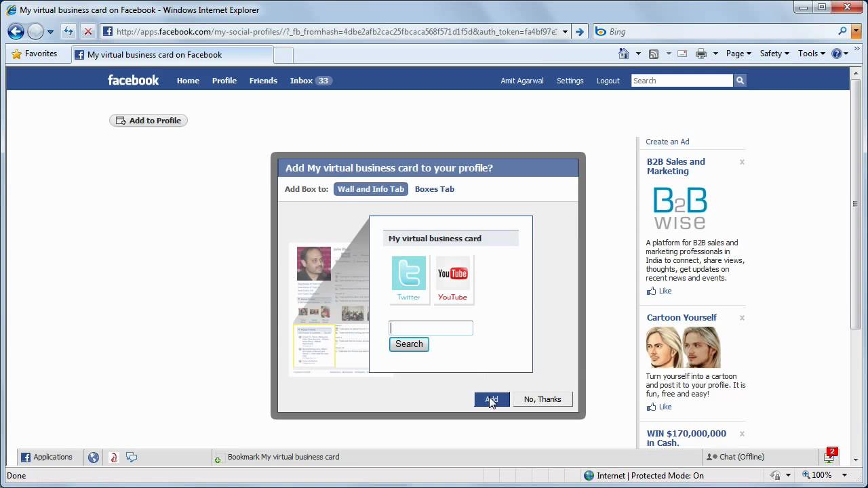Click the Help question mark icon

[x=837, y=54]
